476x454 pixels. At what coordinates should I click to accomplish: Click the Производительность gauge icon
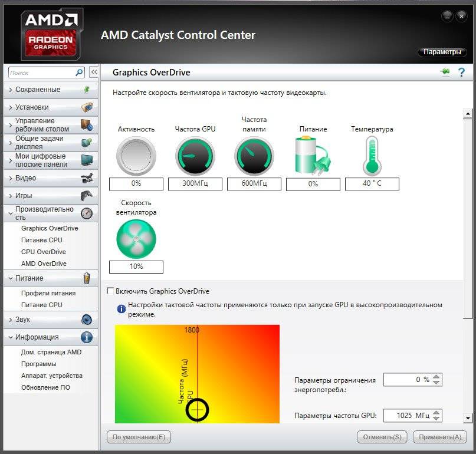(x=87, y=213)
